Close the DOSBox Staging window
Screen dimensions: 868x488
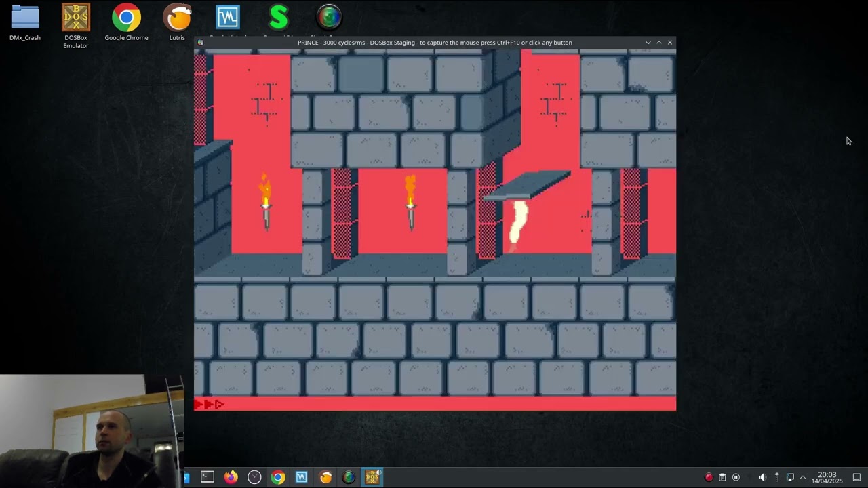coord(670,43)
